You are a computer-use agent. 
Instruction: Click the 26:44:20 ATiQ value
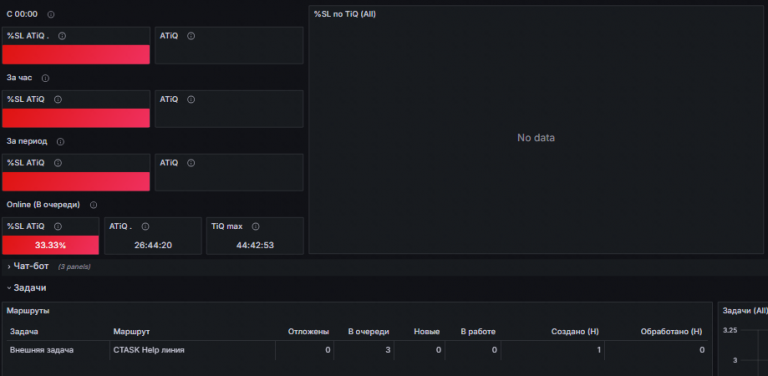153,245
